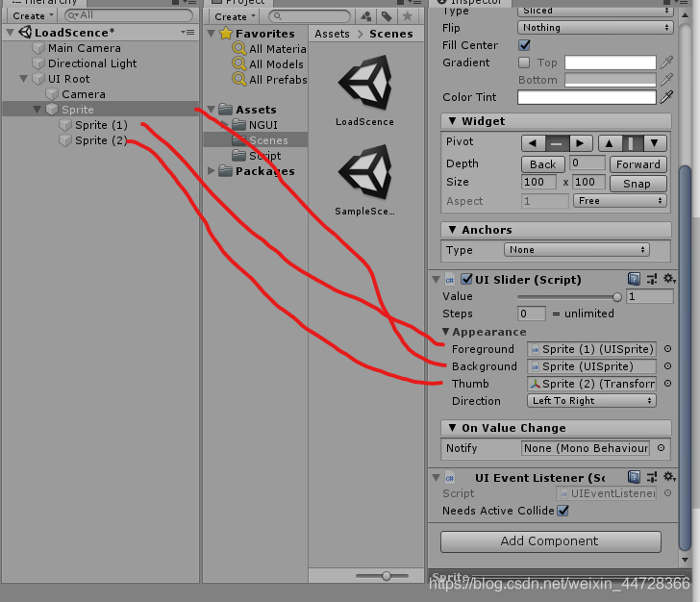Click the Snap size button
700x602 pixels.
pyautogui.click(x=637, y=184)
